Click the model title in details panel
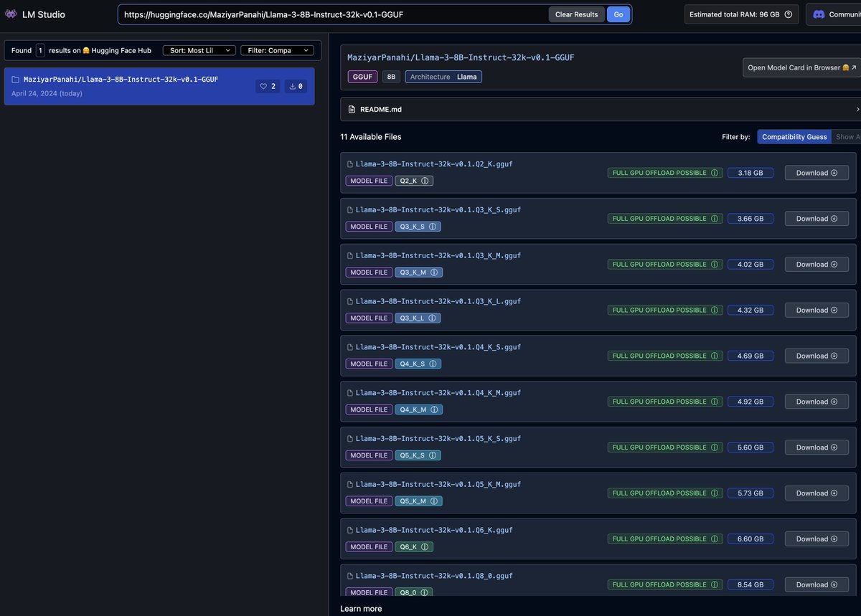Viewport: 861px width, 616px height. (x=461, y=57)
